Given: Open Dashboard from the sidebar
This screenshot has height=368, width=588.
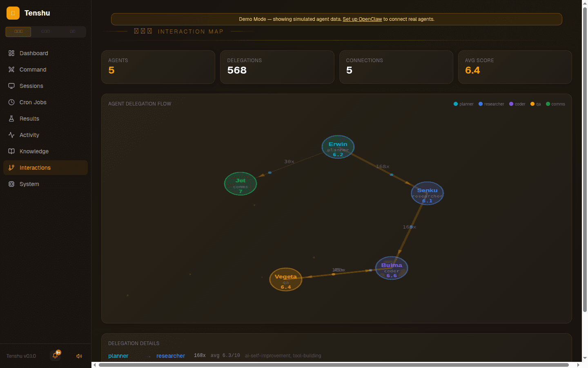Looking at the screenshot, I should [33, 53].
